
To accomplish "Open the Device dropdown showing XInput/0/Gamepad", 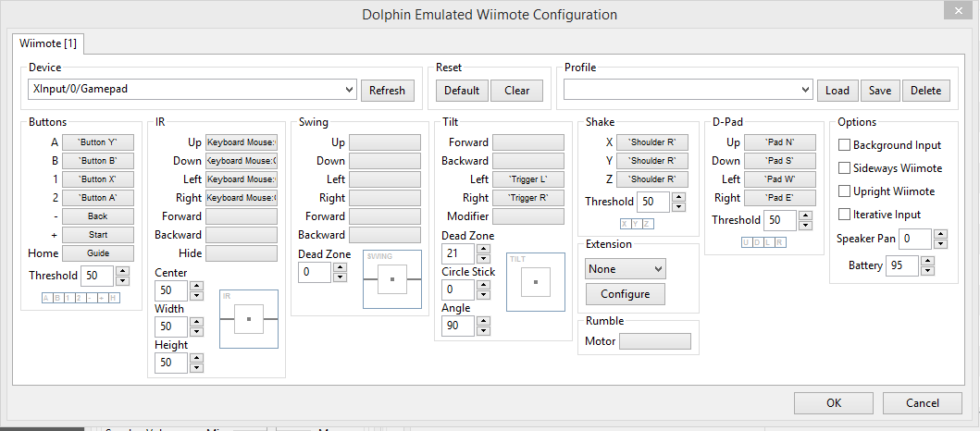I will tap(192, 90).
